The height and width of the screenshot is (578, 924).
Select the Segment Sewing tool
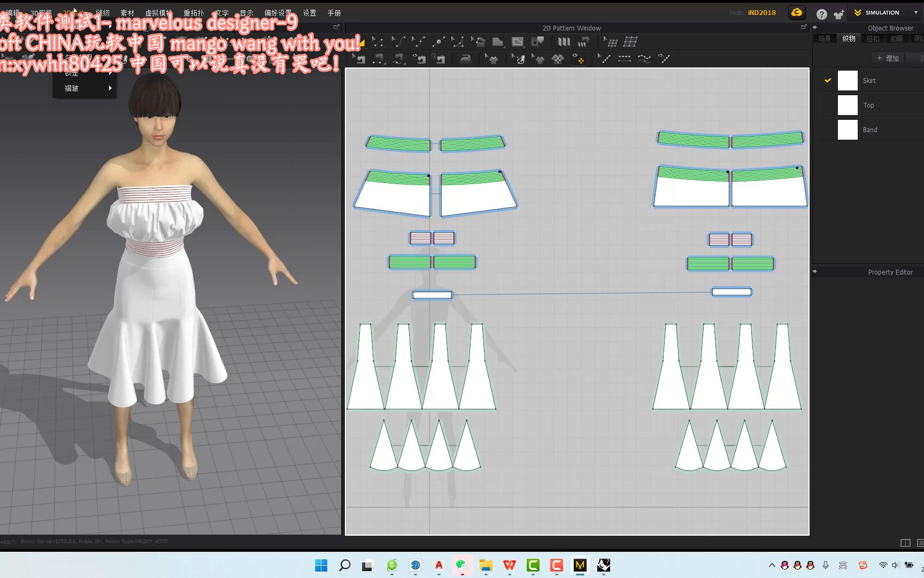click(x=378, y=59)
